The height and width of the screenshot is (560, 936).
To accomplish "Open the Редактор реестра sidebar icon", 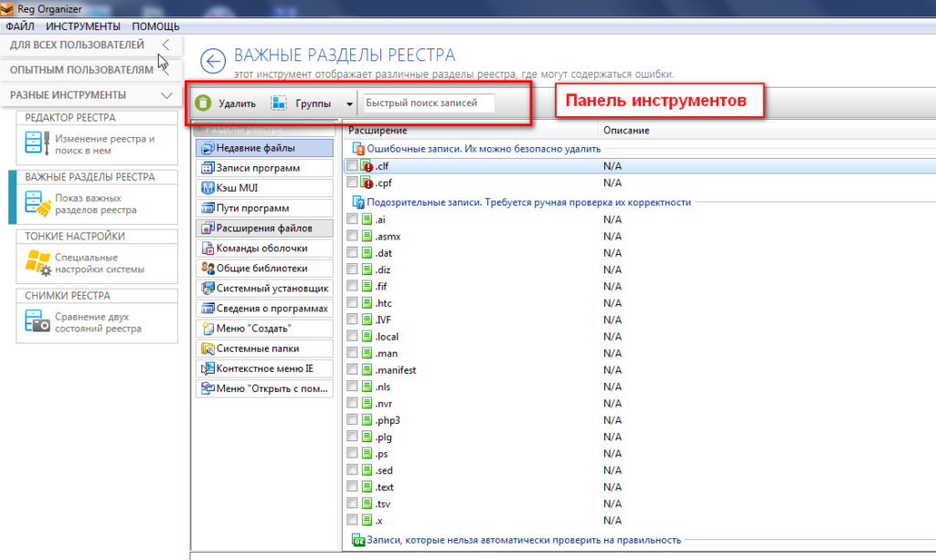I will point(36,144).
